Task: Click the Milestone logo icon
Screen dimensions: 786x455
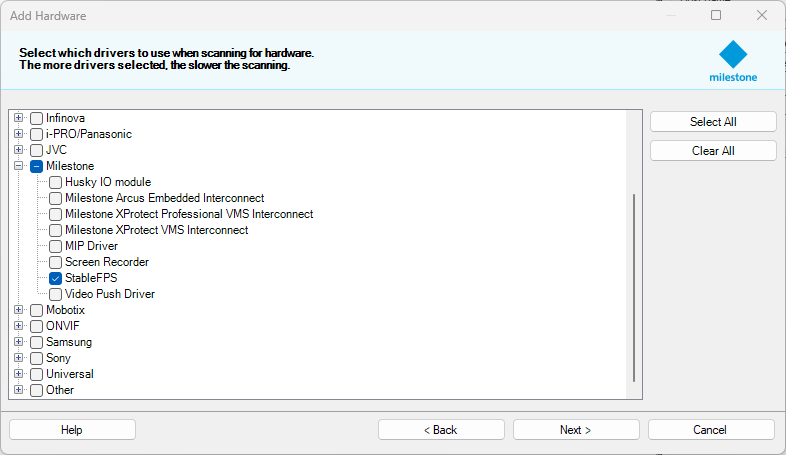Action: point(733,55)
